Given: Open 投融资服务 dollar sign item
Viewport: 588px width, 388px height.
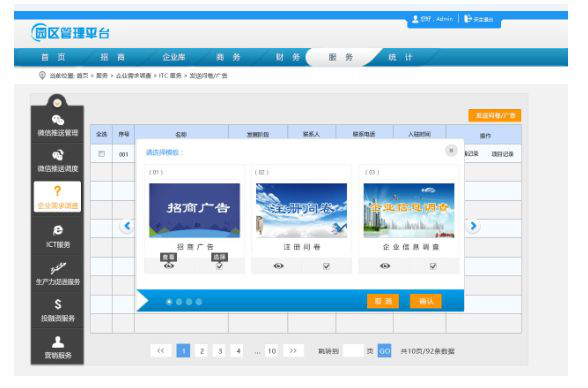Looking at the screenshot, I should 58,310.
